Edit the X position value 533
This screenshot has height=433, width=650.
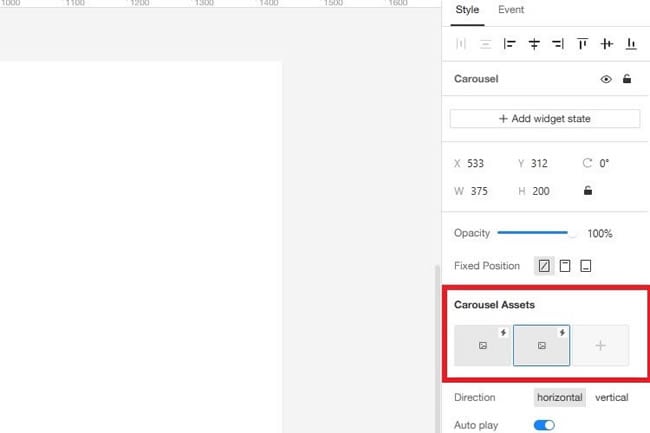click(x=475, y=164)
